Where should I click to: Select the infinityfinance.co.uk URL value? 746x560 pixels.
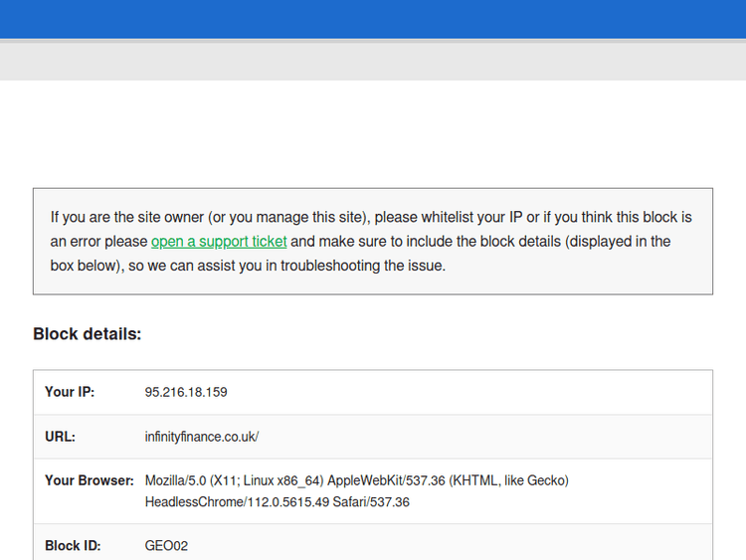coord(202,437)
